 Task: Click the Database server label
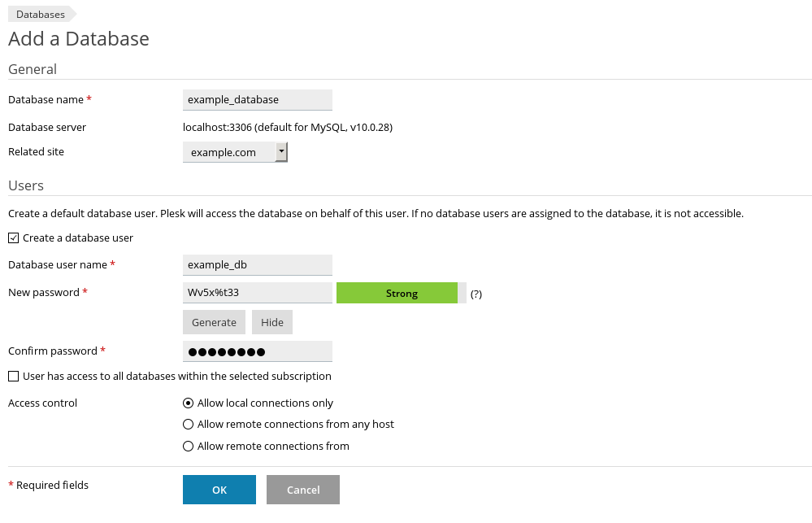[47, 128]
